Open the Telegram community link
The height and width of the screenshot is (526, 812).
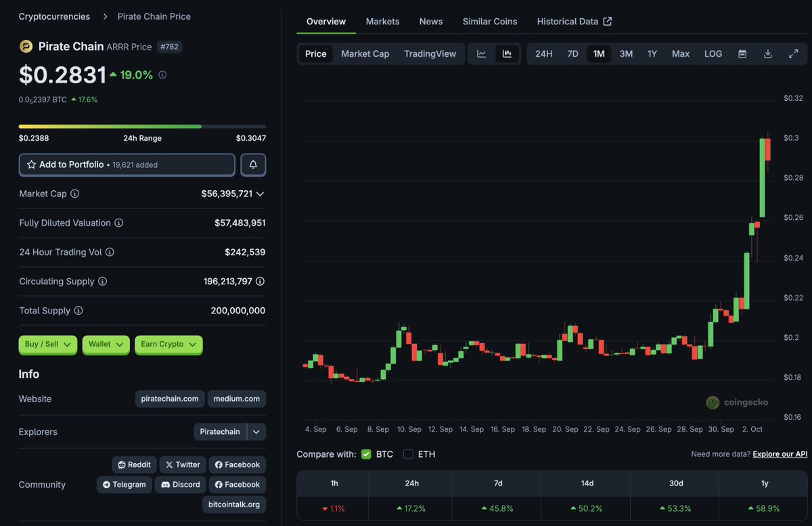[x=125, y=485]
